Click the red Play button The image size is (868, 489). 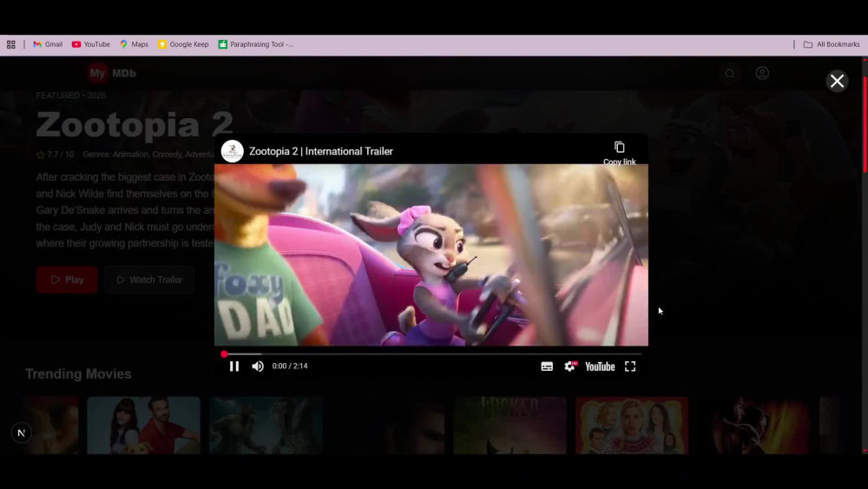point(67,280)
